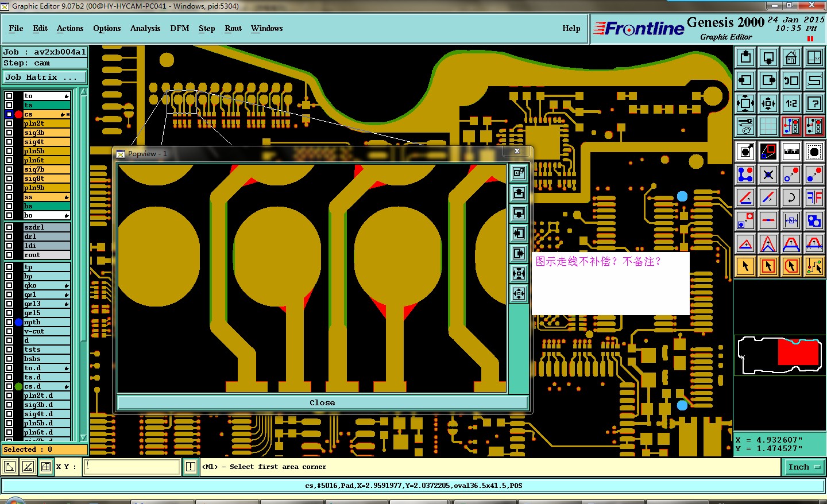Toggle the checkbox for layer ts
This screenshot has height=504, width=827.
click(x=9, y=105)
